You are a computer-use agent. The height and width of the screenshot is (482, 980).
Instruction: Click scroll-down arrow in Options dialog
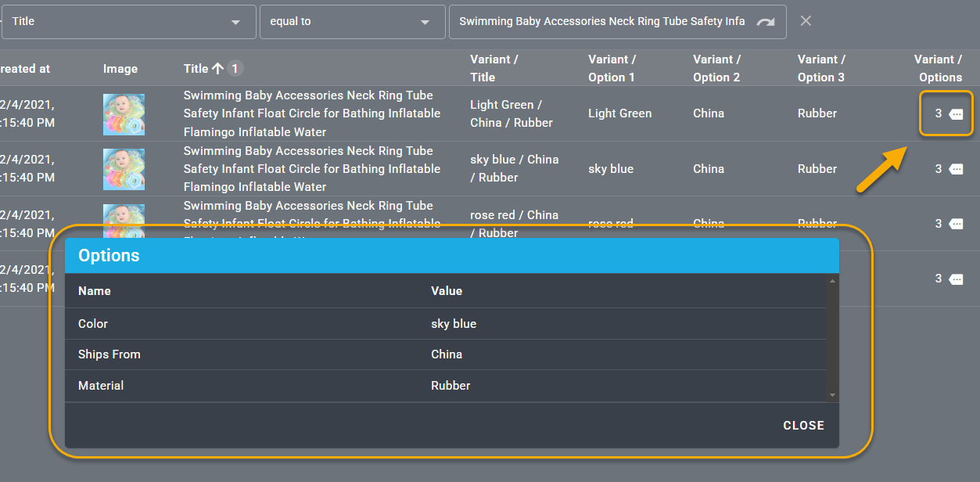click(x=832, y=396)
